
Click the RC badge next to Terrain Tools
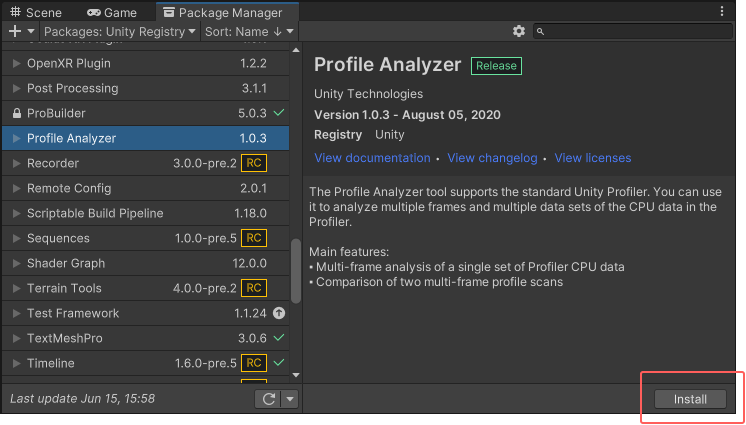tap(254, 288)
